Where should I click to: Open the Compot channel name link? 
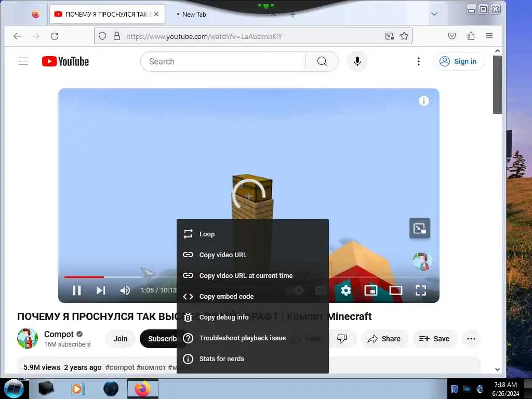tap(59, 334)
